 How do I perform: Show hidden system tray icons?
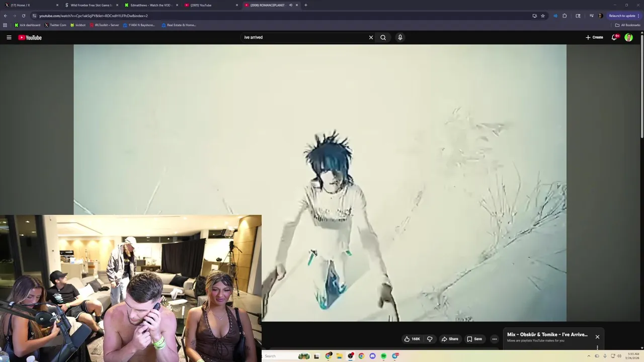[589, 356]
